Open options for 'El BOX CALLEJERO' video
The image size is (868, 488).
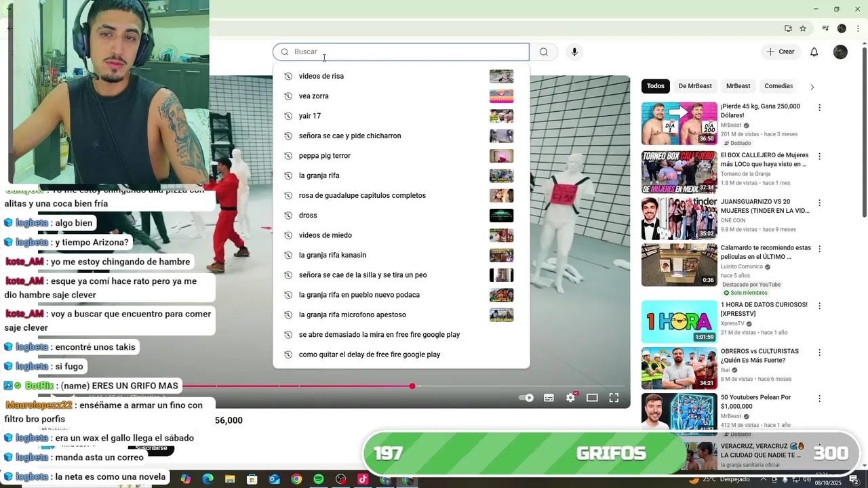[819, 157]
